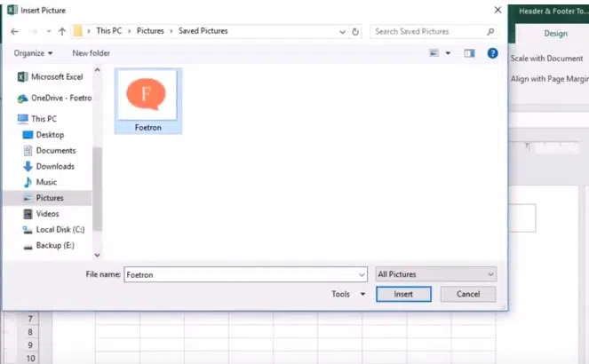Open Backup (E:) drive

[49, 245]
